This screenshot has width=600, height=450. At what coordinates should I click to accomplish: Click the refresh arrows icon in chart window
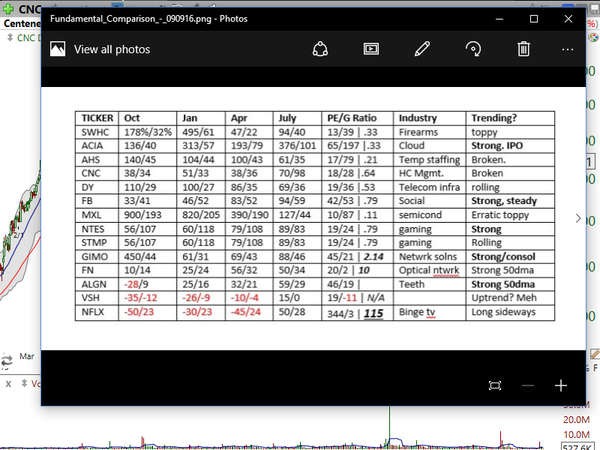pyautogui.click(x=7, y=361)
